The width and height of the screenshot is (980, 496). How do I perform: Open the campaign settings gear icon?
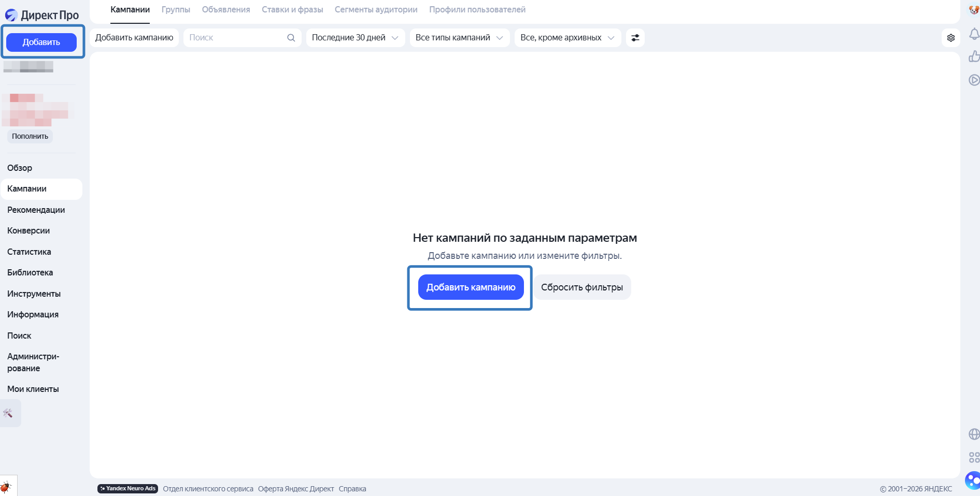(x=951, y=37)
